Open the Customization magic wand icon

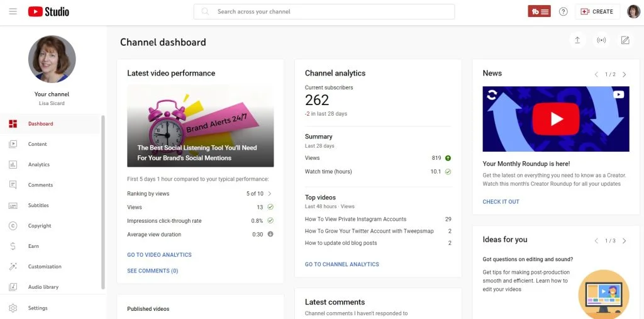coord(13,266)
